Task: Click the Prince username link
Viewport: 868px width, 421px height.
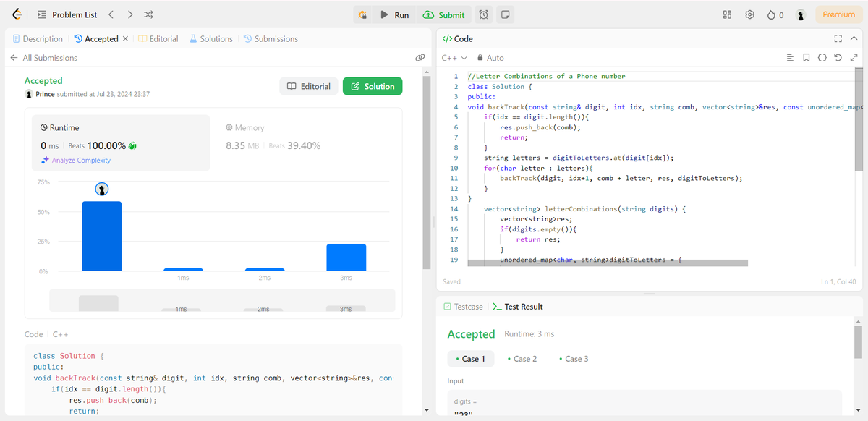Action: click(46, 94)
